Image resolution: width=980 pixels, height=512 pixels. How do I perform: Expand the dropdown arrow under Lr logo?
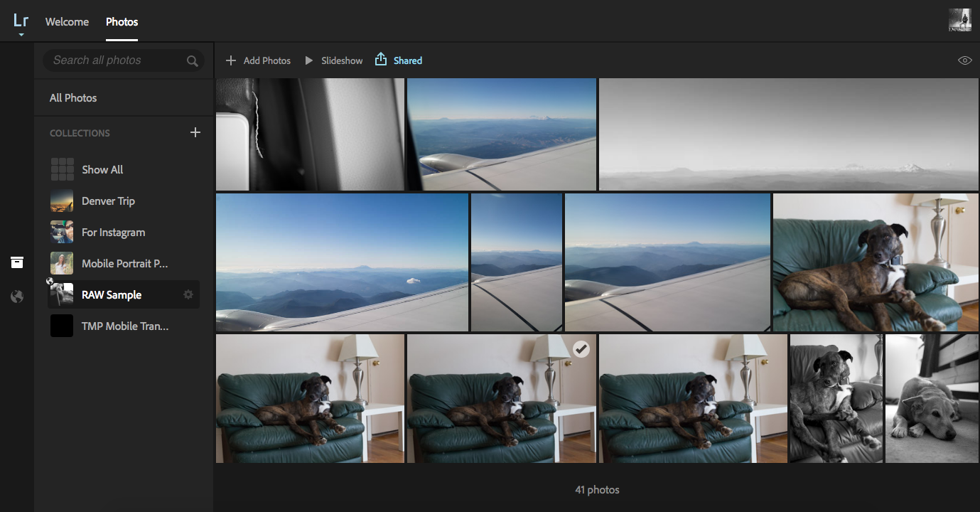[21, 35]
